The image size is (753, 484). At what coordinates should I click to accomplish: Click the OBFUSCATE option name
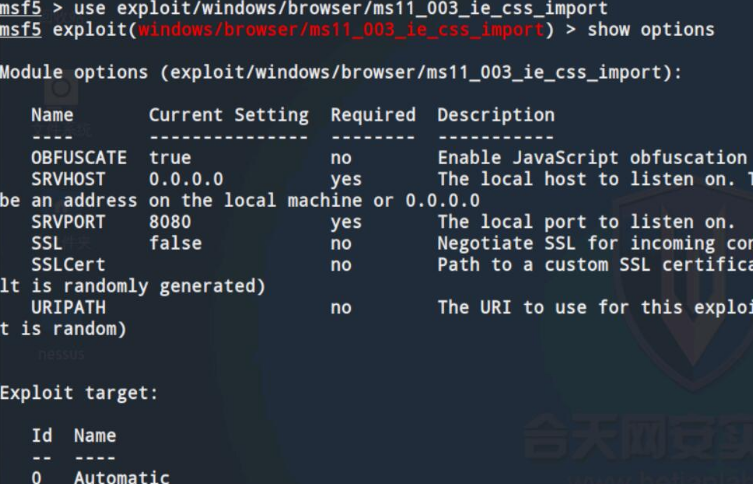tap(79, 157)
